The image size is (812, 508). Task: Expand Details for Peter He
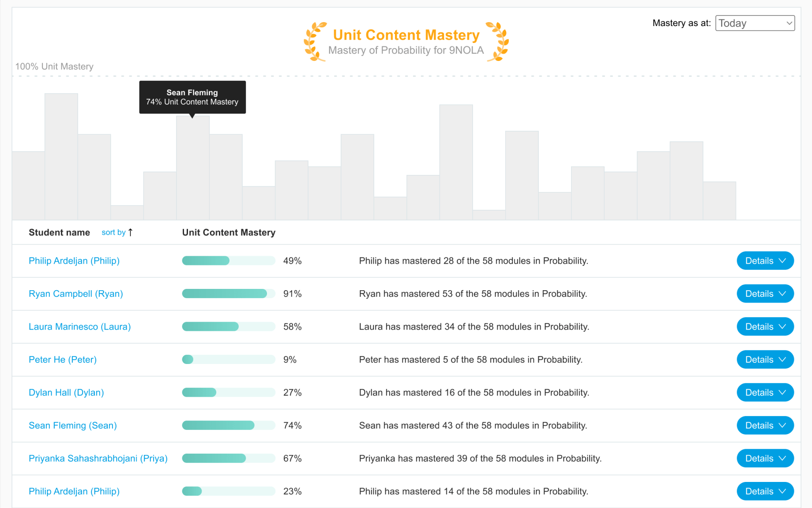tap(765, 360)
